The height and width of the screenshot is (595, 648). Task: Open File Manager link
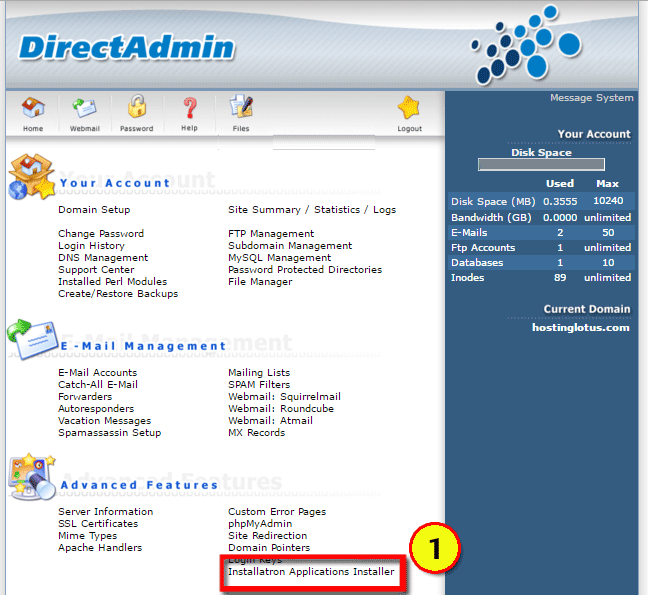(x=260, y=282)
